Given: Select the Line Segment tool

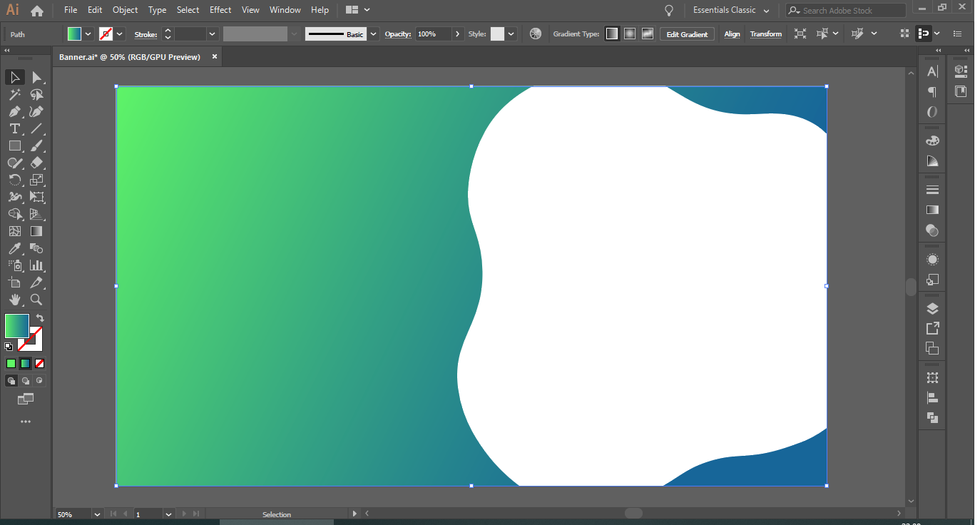Looking at the screenshot, I should pos(37,128).
